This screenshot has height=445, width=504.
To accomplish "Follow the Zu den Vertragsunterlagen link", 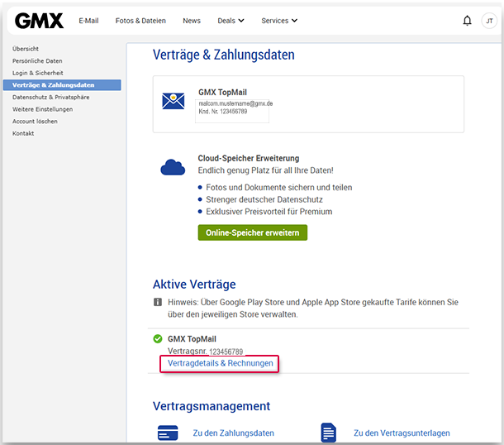I will tap(402, 433).
